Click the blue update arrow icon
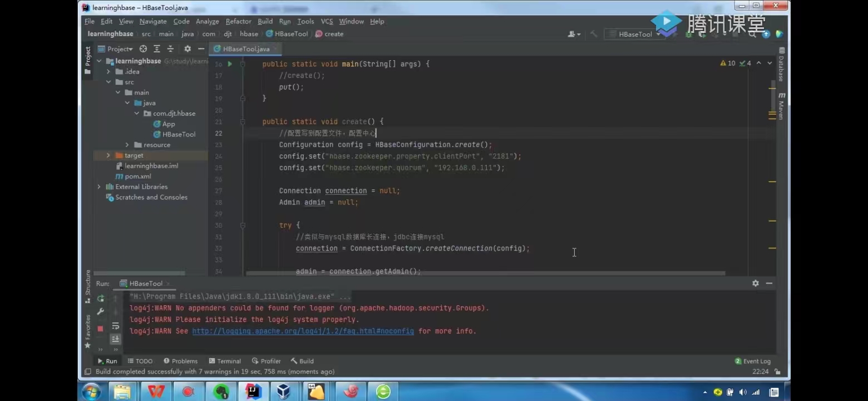 (x=766, y=34)
